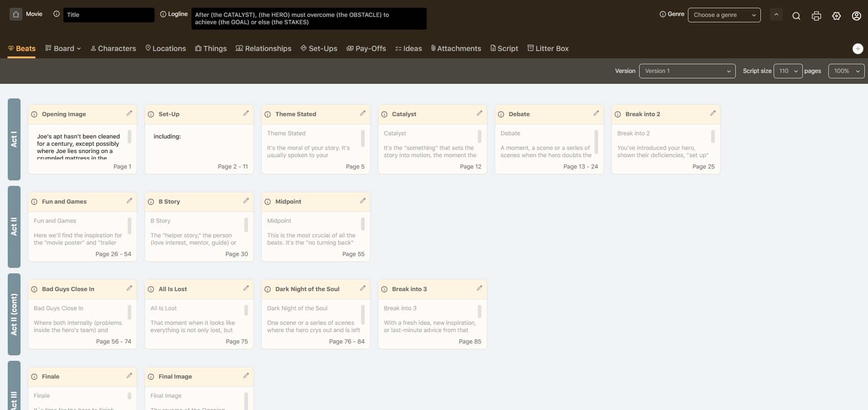The width and height of the screenshot is (868, 410).
Task: Open the Litter Box tab
Action: pyautogui.click(x=548, y=49)
